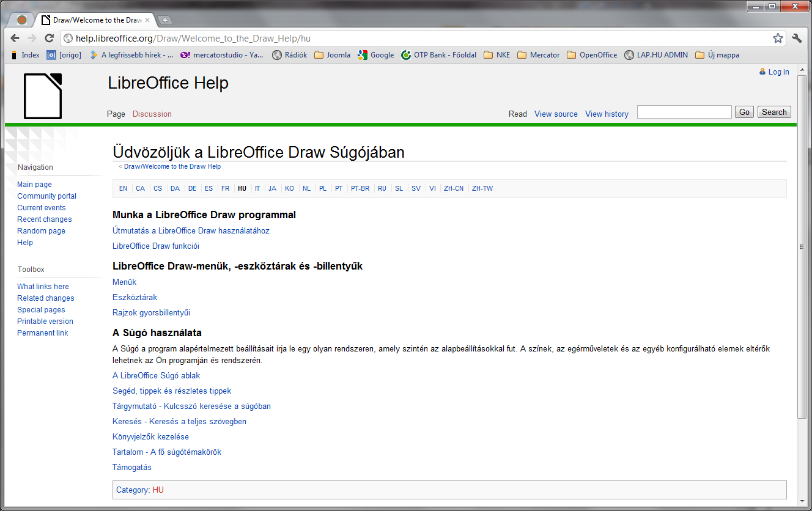Open the LAP.HU ADMIN bookmark

coord(656,55)
